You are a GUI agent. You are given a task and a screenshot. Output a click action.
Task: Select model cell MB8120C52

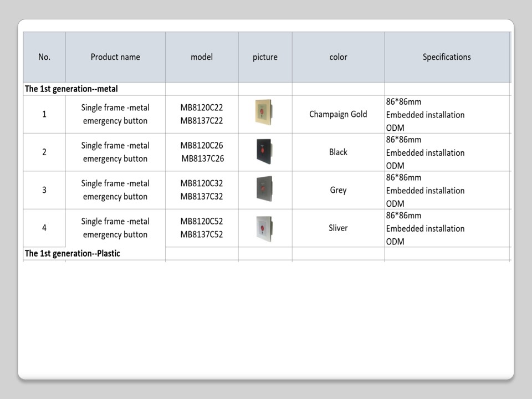click(202, 222)
